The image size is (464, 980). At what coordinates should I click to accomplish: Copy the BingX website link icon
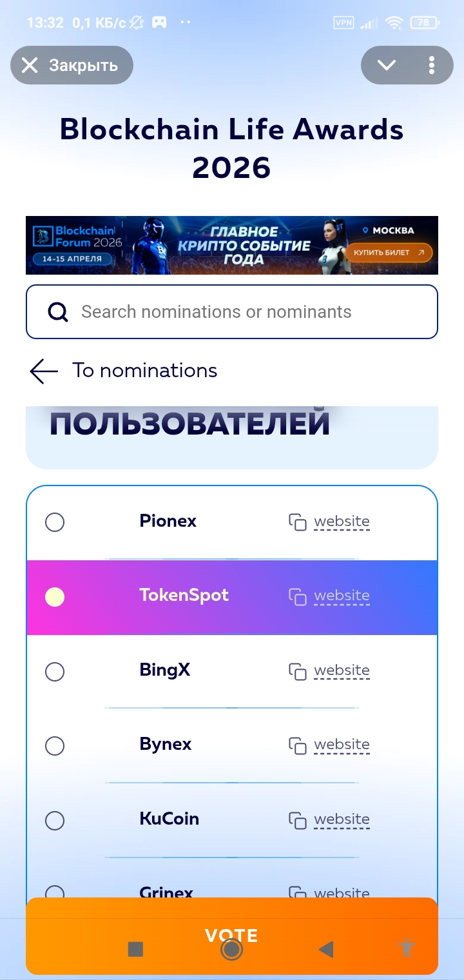tap(297, 671)
